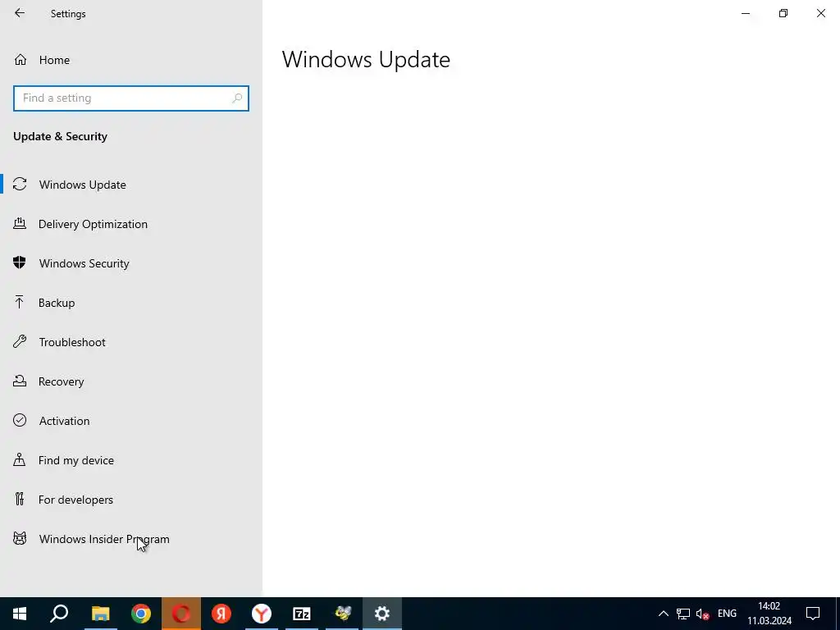840x630 pixels.
Task: Select Activation in sidebar
Action: coord(131,421)
